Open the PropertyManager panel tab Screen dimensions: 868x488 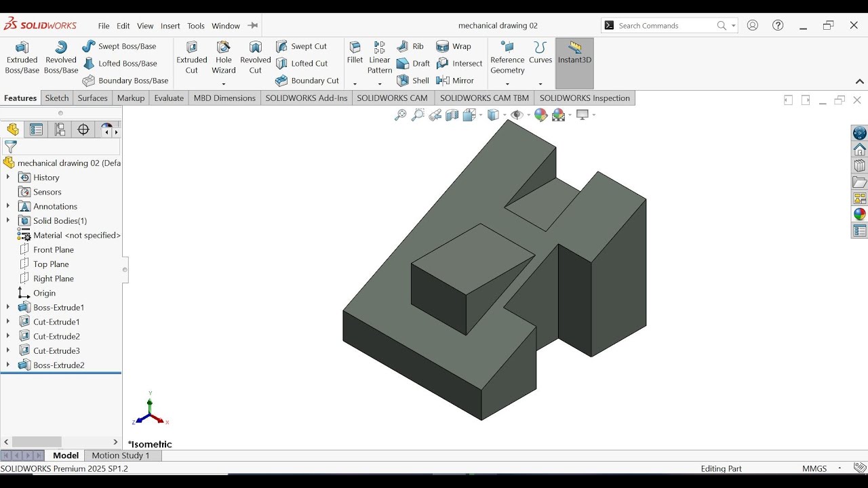coord(37,129)
